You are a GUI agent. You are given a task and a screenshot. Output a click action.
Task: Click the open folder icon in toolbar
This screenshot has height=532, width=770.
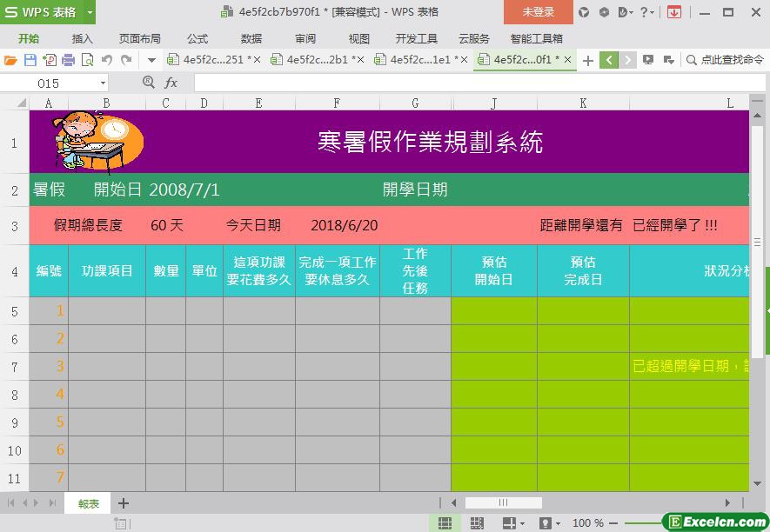click(10, 60)
